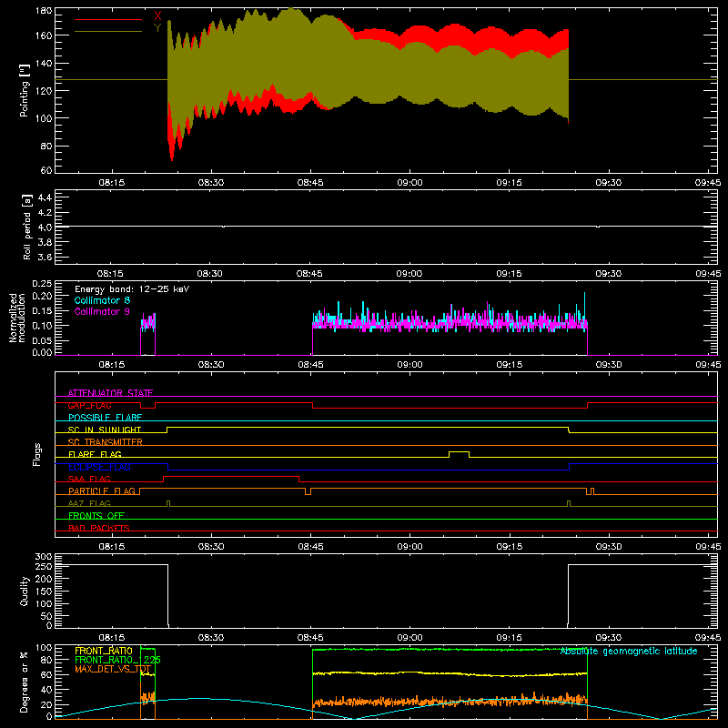The image size is (728, 728).
Task: Select the red line sample beside X
Action: coord(108,19)
